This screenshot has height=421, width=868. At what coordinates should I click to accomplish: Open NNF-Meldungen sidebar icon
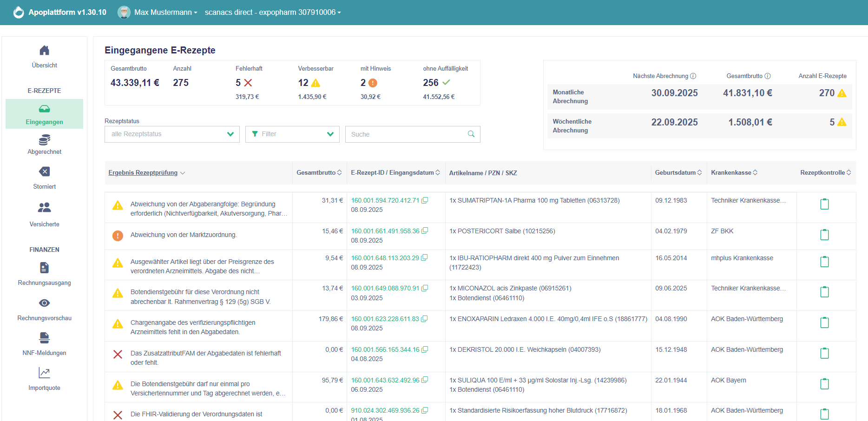coord(44,338)
